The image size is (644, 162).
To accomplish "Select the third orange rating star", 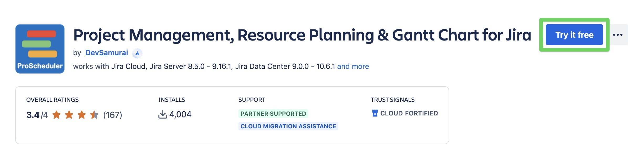I will pyautogui.click(x=82, y=115).
